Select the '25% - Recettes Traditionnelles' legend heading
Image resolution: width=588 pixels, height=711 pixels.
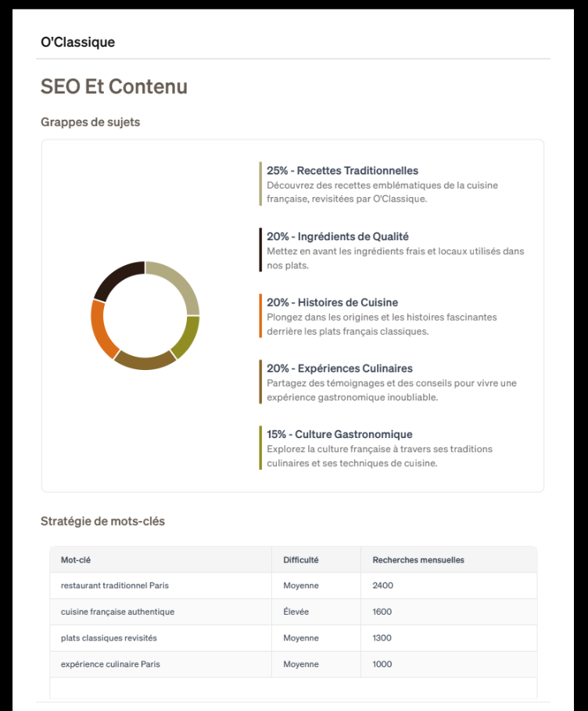(x=342, y=171)
